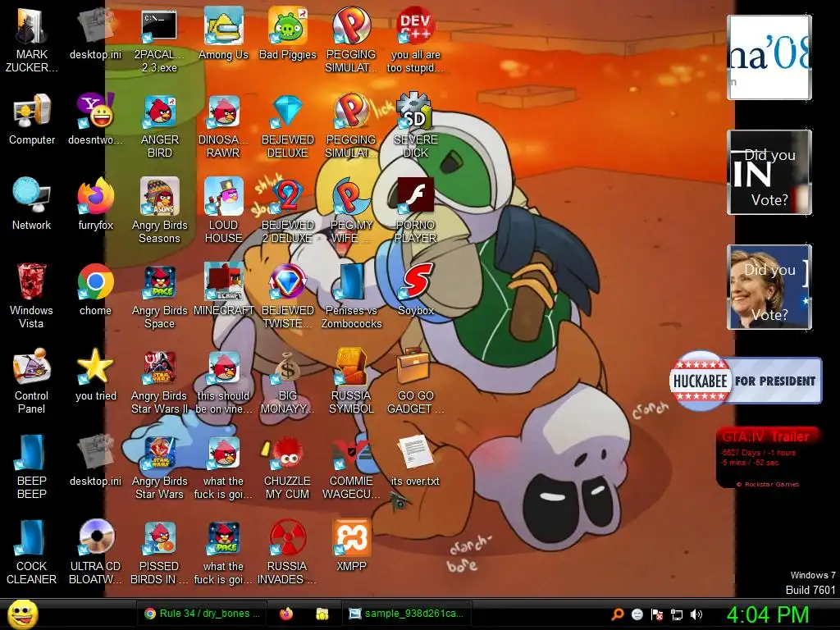
Task: Click the network tray icon
Action: pos(677,614)
